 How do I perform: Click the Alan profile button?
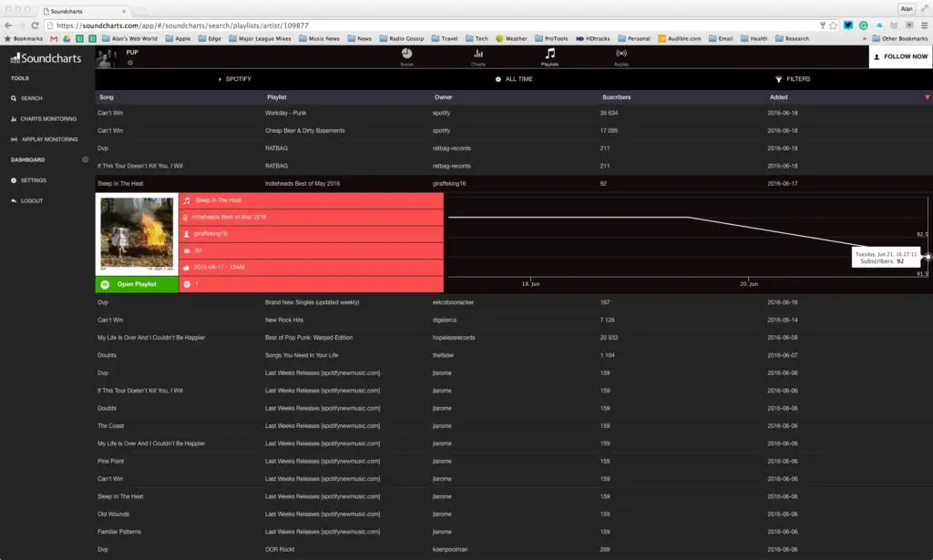(907, 9)
